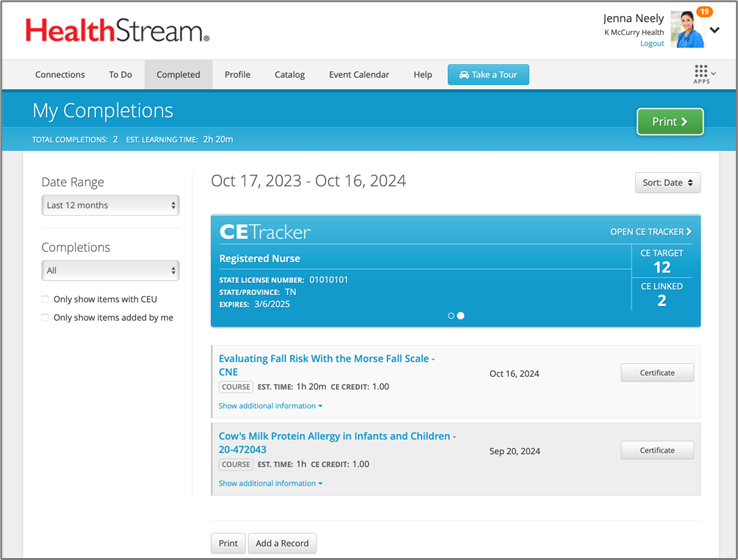Go to the To Do tab
This screenshot has width=738, height=560.
(120, 74)
